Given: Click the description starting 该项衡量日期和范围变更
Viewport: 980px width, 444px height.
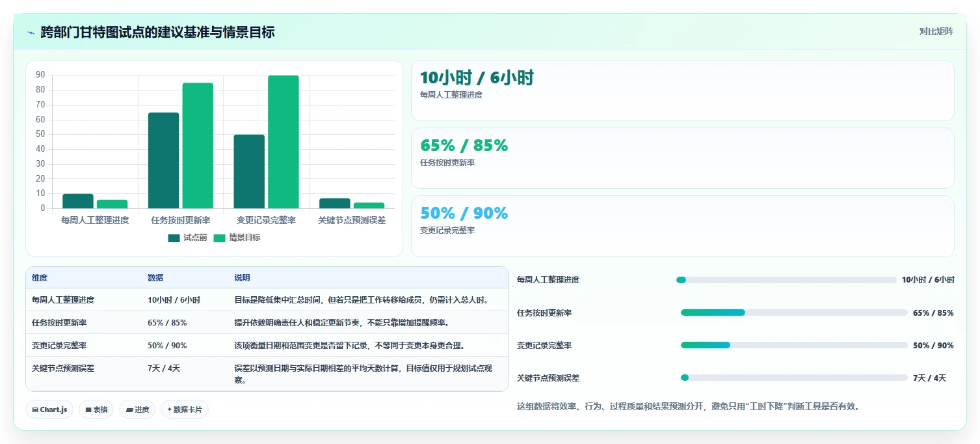Looking at the screenshot, I should click(x=350, y=345).
